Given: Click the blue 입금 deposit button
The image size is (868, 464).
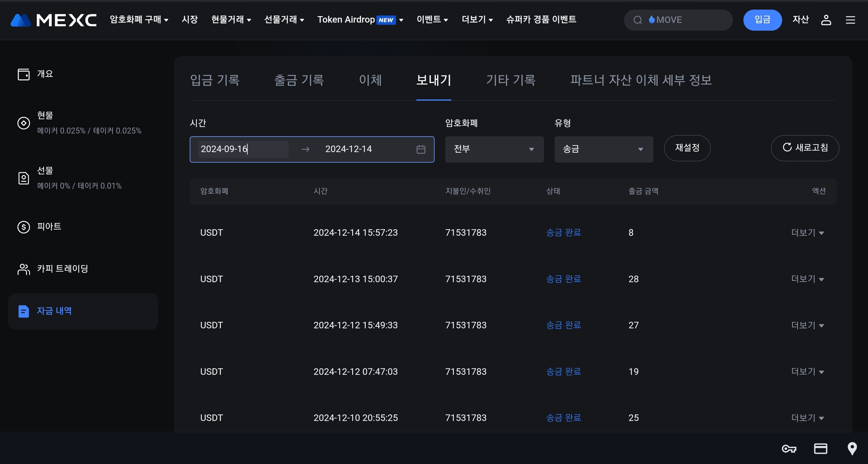Looking at the screenshot, I should [762, 20].
